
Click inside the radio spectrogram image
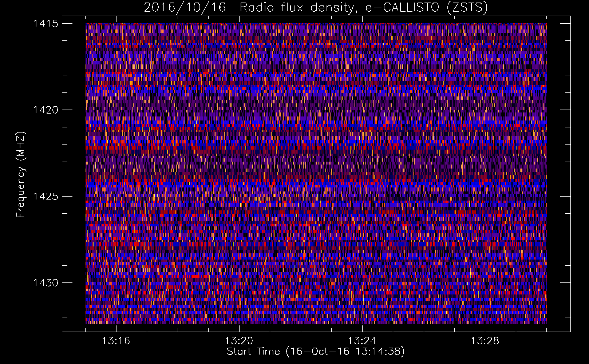[x=316, y=174]
